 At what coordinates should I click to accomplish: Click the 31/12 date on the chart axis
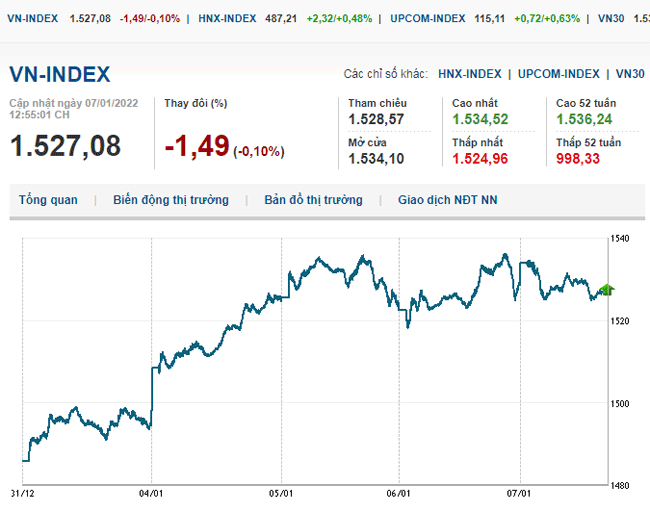(22, 494)
